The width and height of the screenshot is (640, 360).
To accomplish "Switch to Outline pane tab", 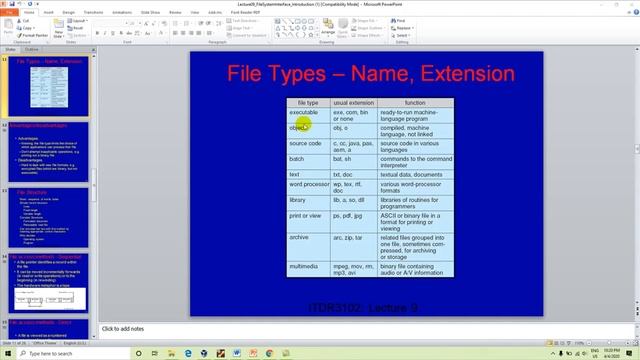I will (x=31, y=49).
